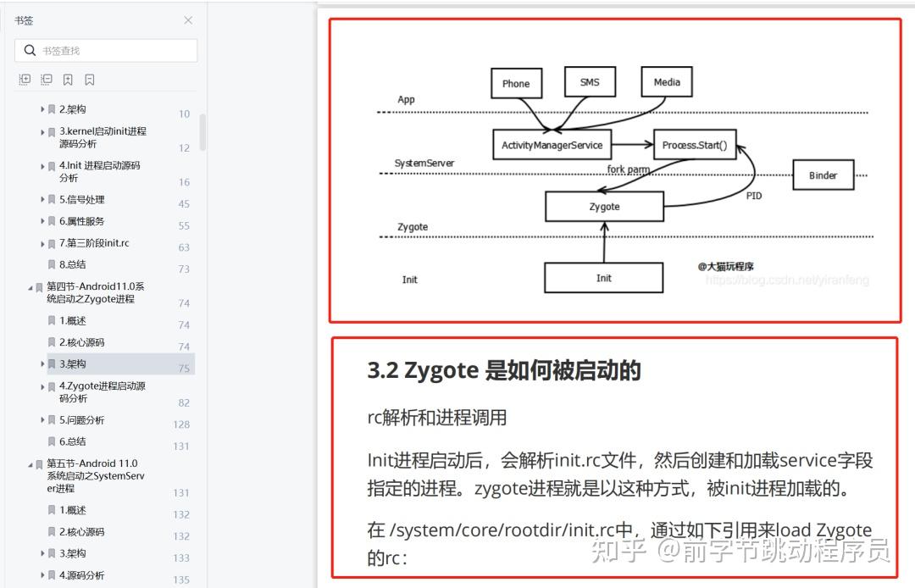The image size is (915, 588).
Task: Click the add bookmark icon
Action: [68, 79]
